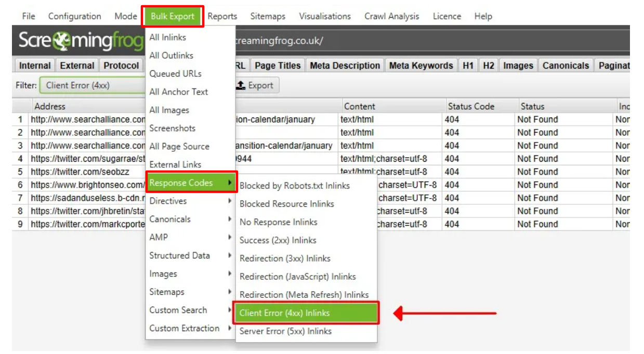
Task: Select row 7 sadanduseless.b-cdn address
Action: coord(87,198)
